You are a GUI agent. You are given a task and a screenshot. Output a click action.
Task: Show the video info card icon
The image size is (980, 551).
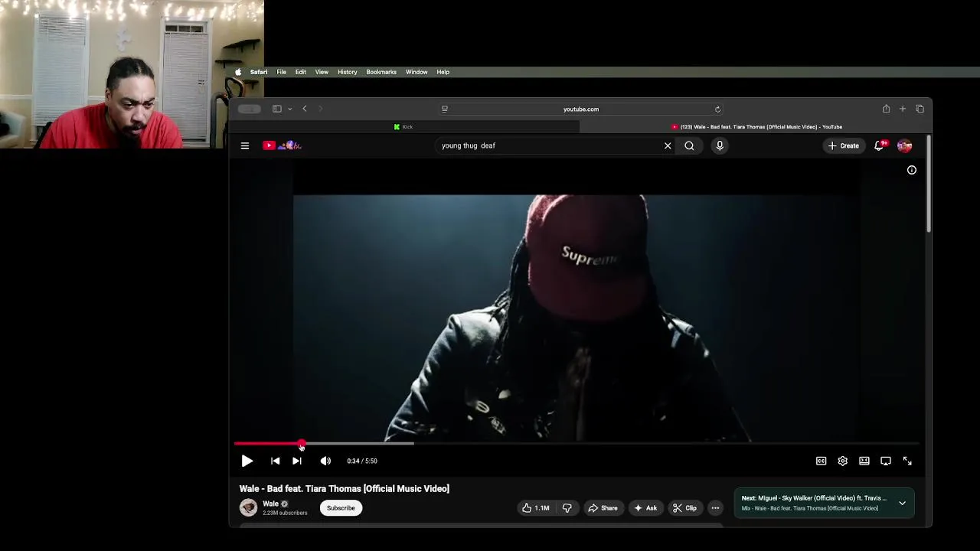pyautogui.click(x=912, y=170)
